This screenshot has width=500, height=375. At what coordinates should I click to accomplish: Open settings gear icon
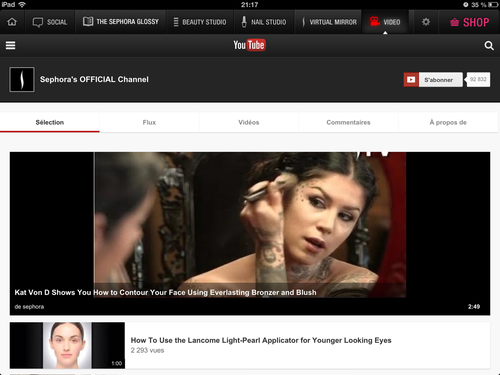pyautogui.click(x=426, y=22)
